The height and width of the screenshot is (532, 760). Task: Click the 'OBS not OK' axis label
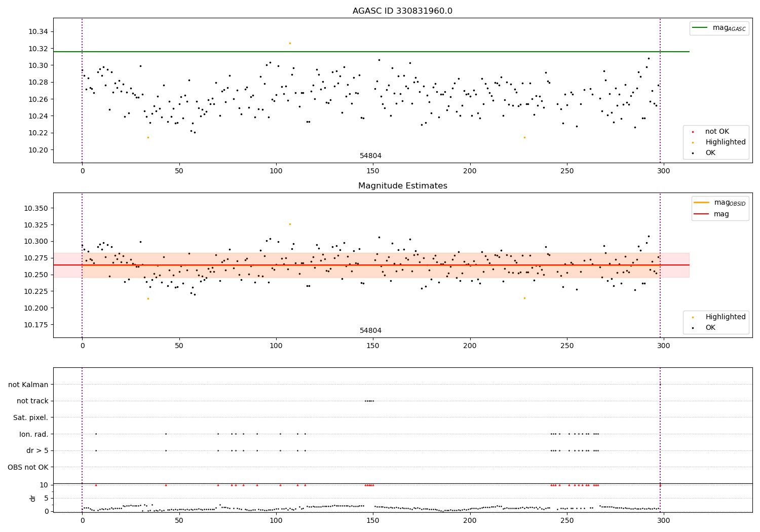click(x=28, y=467)
